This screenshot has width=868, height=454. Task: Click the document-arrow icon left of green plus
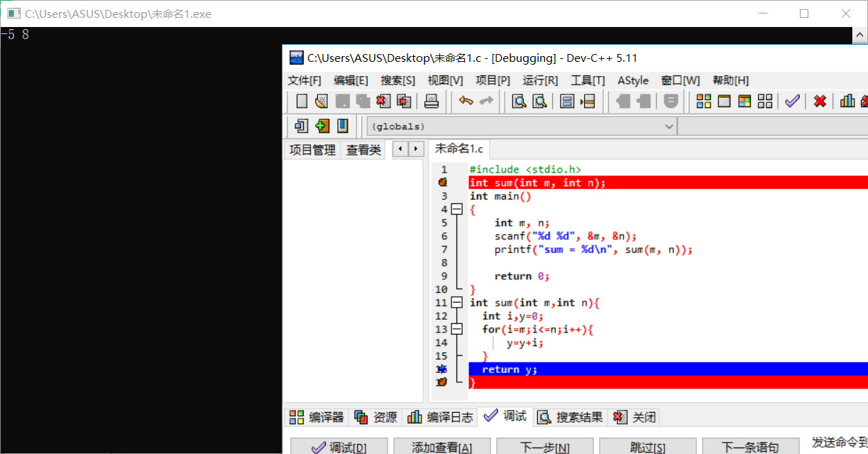point(302,126)
